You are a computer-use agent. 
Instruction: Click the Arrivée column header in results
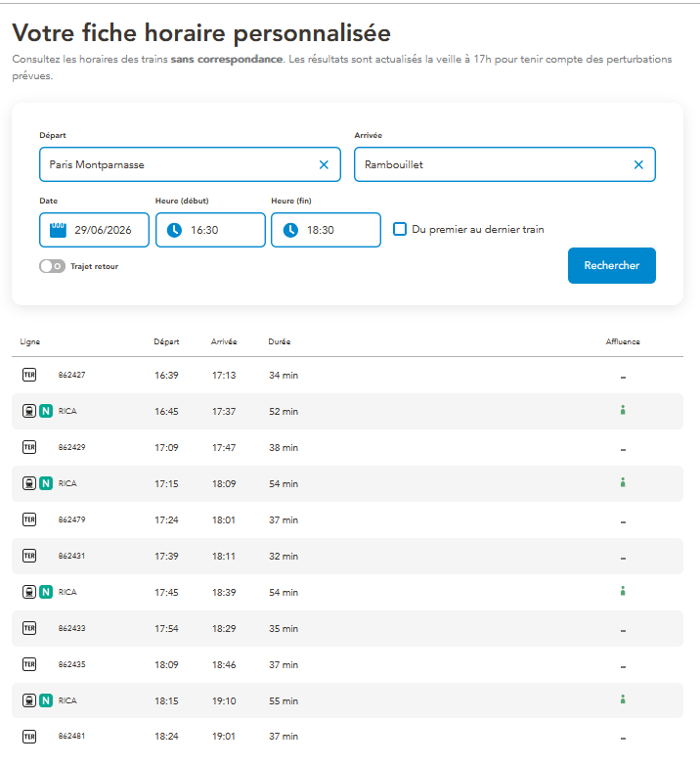224,341
